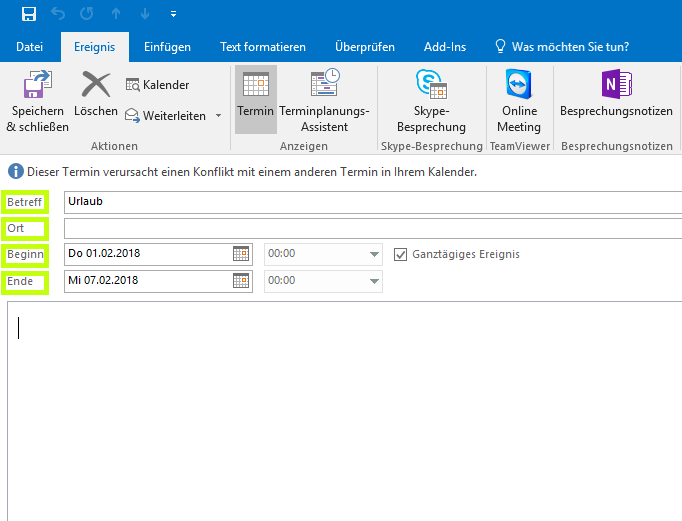Viewport: 682px width, 521px height.
Task: Click the Betreff field containing Urlaub
Action: [x=370, y=201]
